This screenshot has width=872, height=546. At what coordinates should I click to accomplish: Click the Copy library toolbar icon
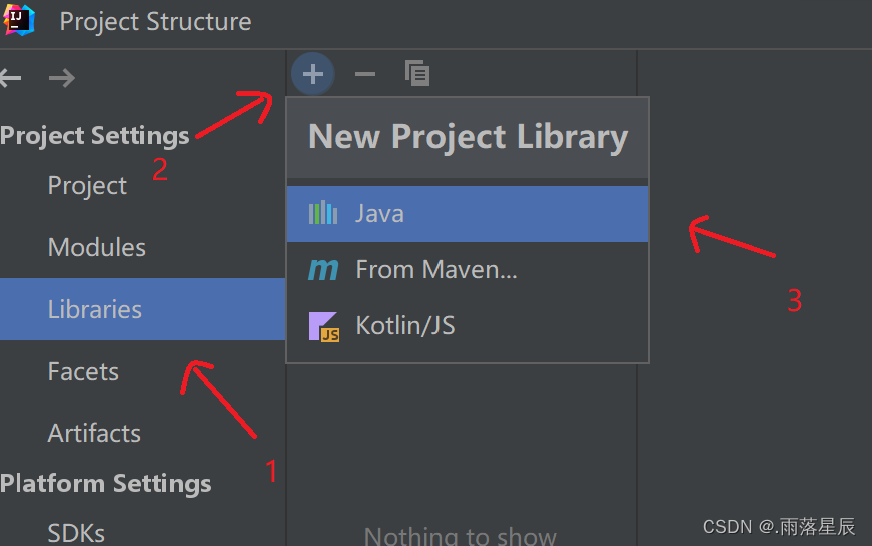(x=417, y=73)
